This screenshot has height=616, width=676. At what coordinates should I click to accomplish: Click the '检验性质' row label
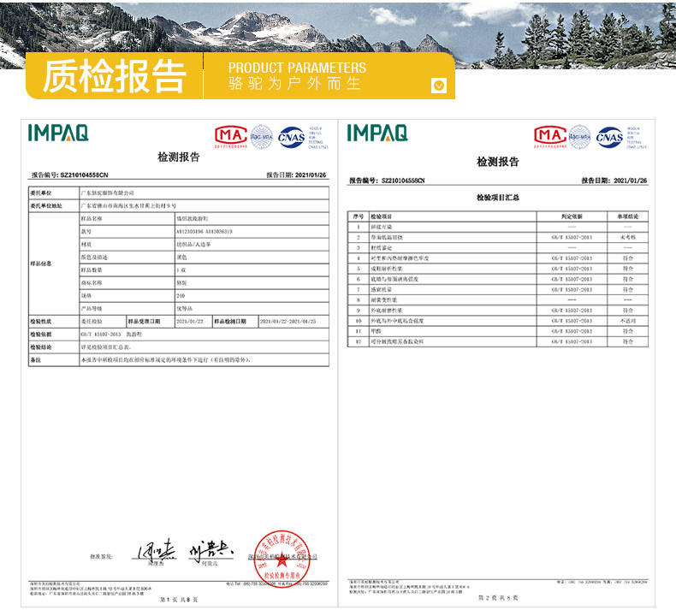(41, 322)
